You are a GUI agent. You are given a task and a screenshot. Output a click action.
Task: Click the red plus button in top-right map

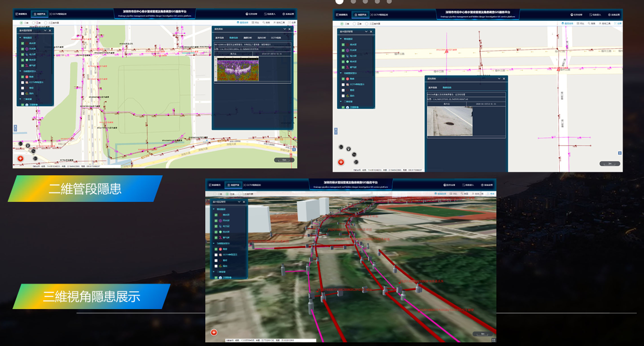(341, 162)
